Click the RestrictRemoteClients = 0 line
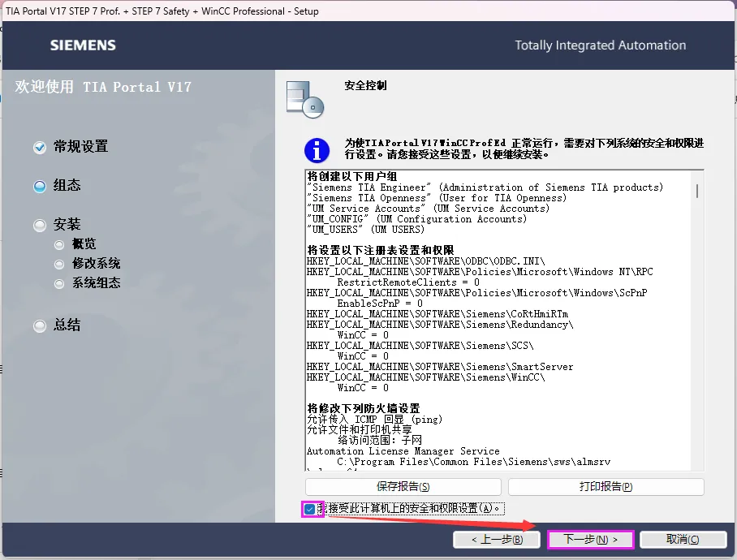 (x=408, y=282)
